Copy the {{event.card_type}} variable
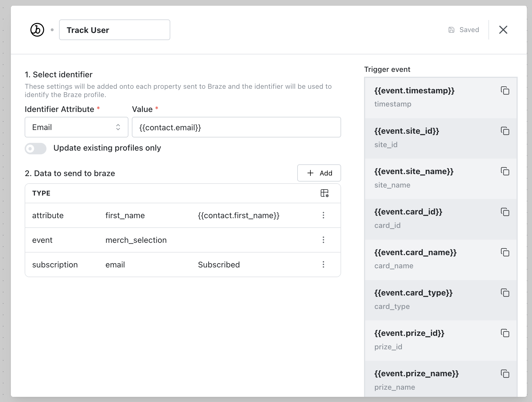The width and height of the screenshot is (532, 402). tap(505, 293)
